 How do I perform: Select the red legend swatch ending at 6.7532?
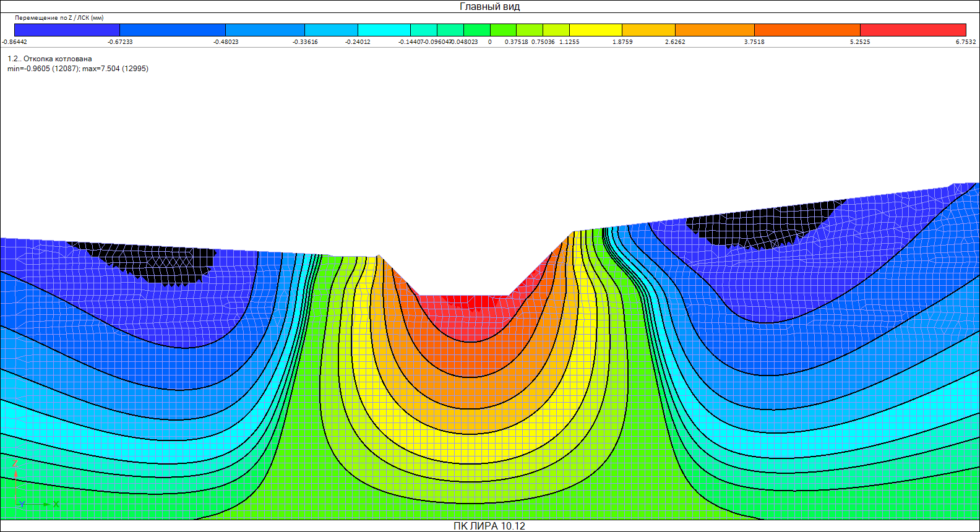(x=913, y=30)
